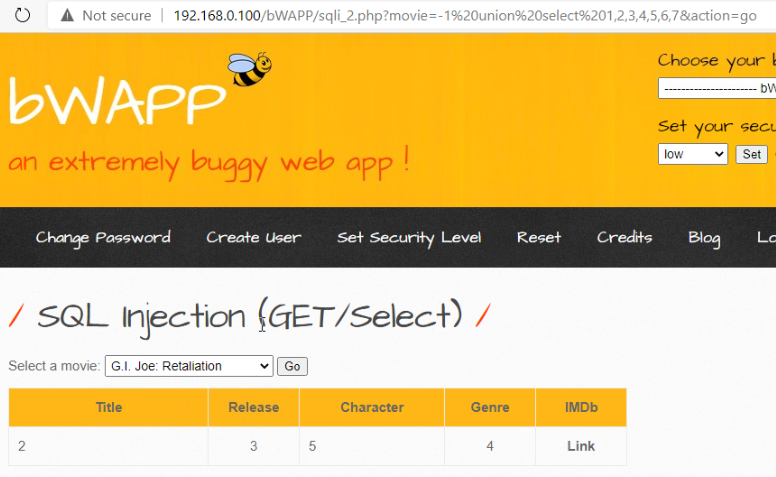Click the Genre cell value 4
This screenshot has width=776, height=477.
coord(490,446)
